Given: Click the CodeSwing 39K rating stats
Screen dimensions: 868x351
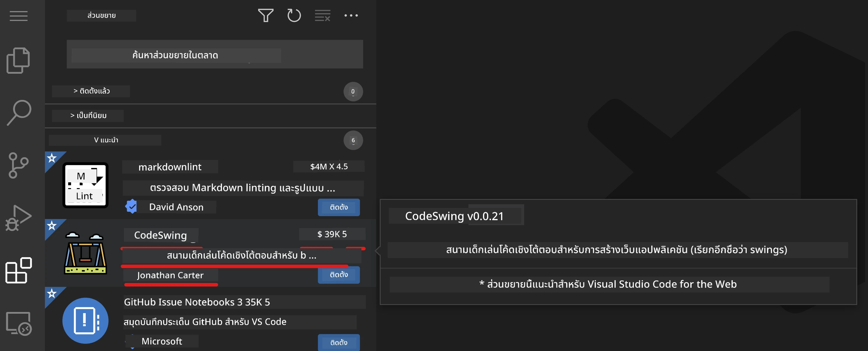Looking at the screenshot, I should click(x=332, y=234).
